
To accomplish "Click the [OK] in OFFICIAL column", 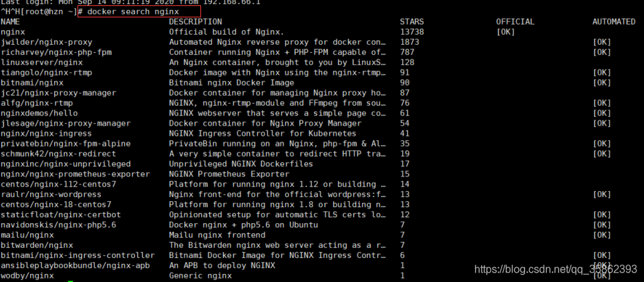I will 506,32.
